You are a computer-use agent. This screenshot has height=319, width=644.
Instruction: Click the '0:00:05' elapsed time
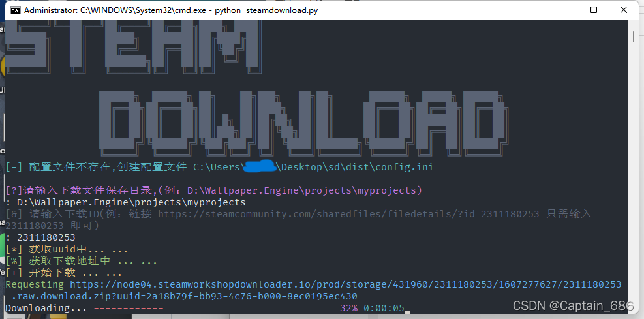pos(384,308)
